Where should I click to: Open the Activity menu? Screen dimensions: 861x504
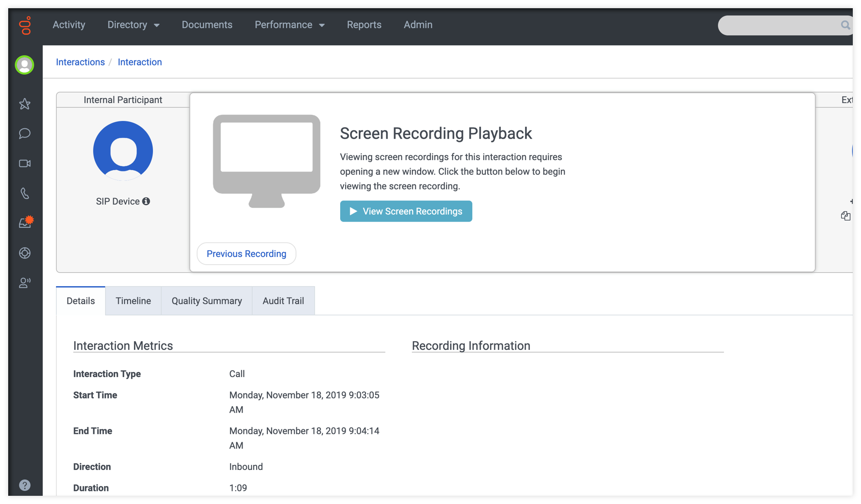point(68,25)
